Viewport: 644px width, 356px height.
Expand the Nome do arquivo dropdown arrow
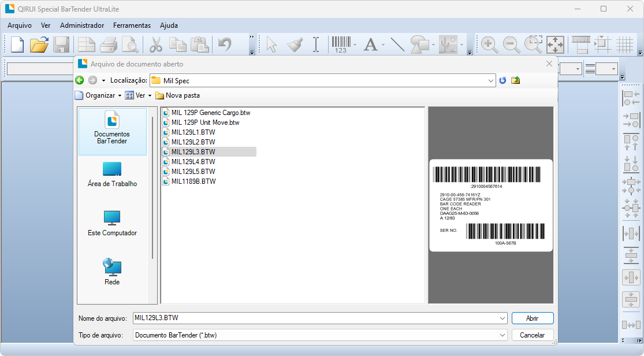tap(502, 318)
